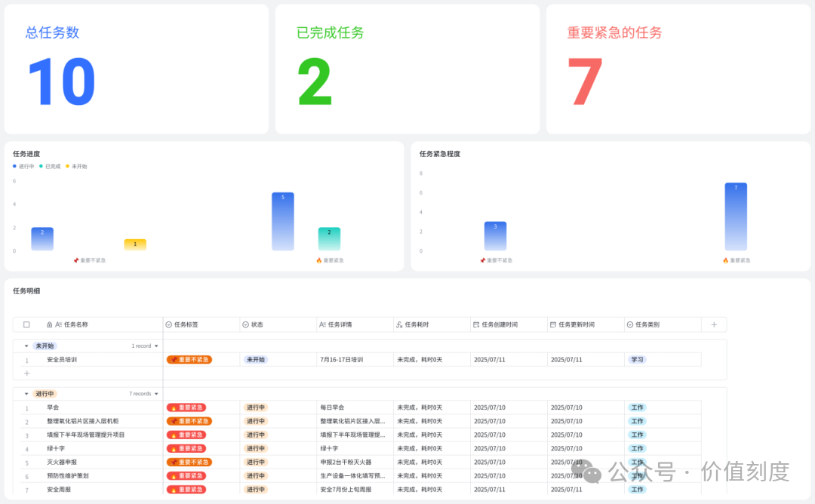Click the teal bar labeled 2 in 任务进度
The width and height of the screenshot is (815, 504).
[329, 239]
